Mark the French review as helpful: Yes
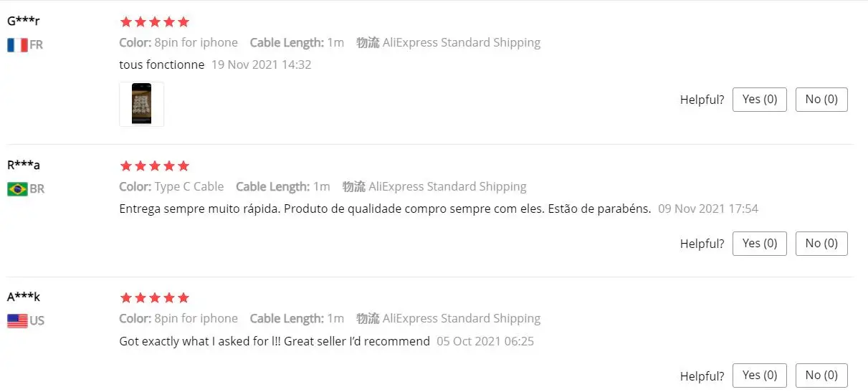 pos(759,100)
